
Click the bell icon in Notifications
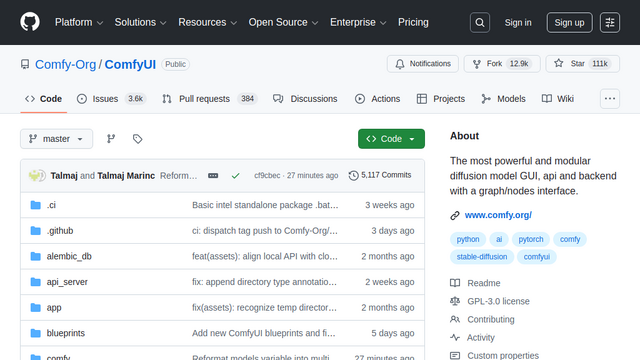[x=400, y=64]
